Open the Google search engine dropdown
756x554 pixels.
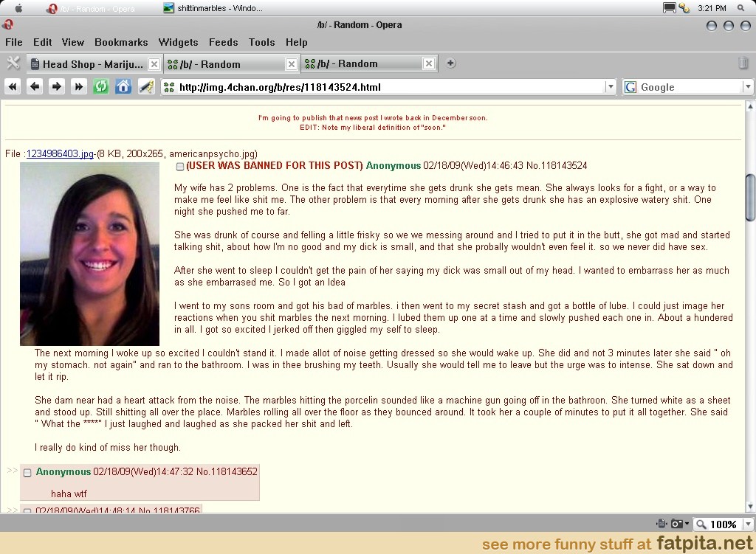(x=747, y=87)
